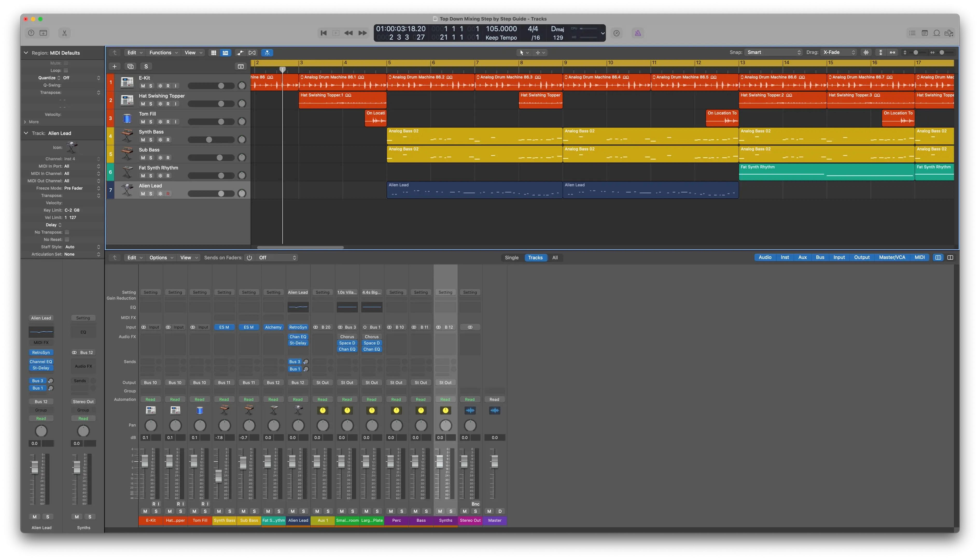This screenshot has width=980, height=560.
Task: Collapse the Track: Alien Lead inspector section
Action: pos(26,133)
